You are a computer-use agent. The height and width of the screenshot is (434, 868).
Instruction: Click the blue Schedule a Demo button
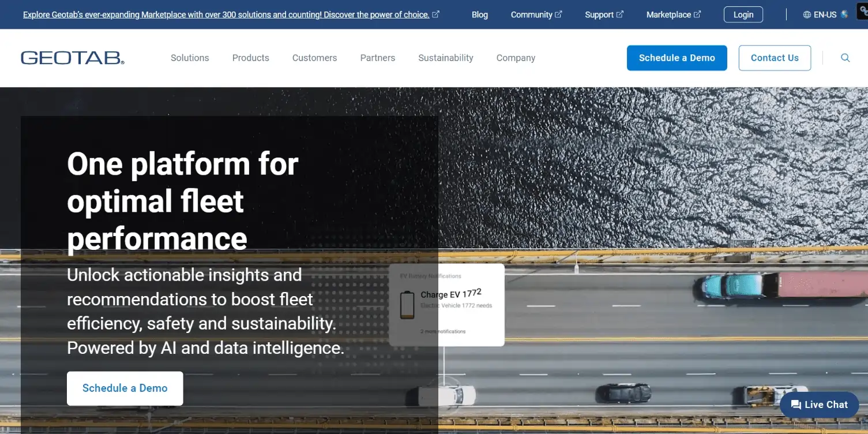(677, 58)
